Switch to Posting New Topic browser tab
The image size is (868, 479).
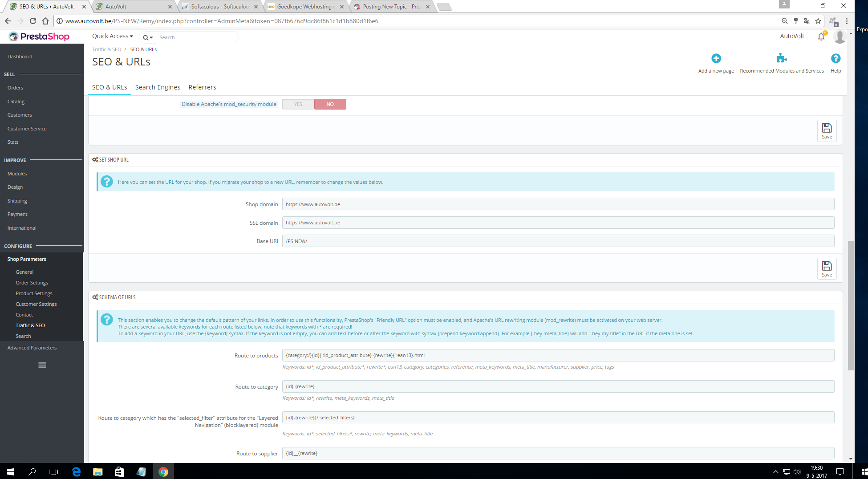(x=392, y=7)
